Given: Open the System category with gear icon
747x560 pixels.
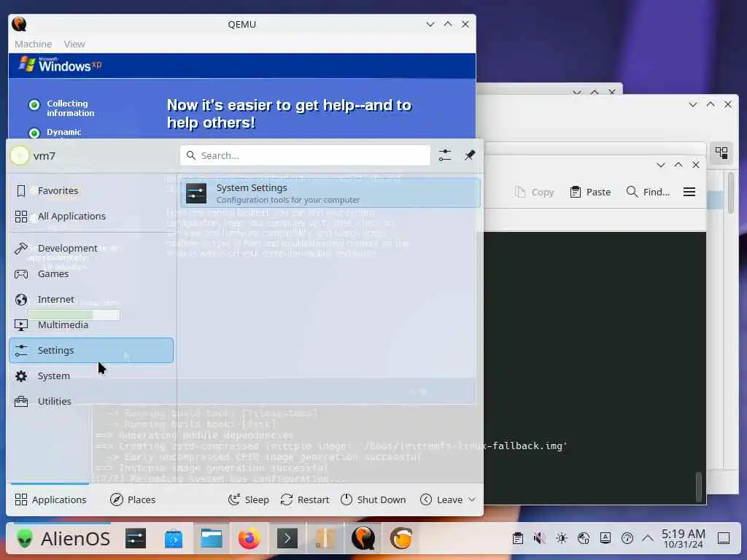Looking at the screenshot, I should [91, 376].
